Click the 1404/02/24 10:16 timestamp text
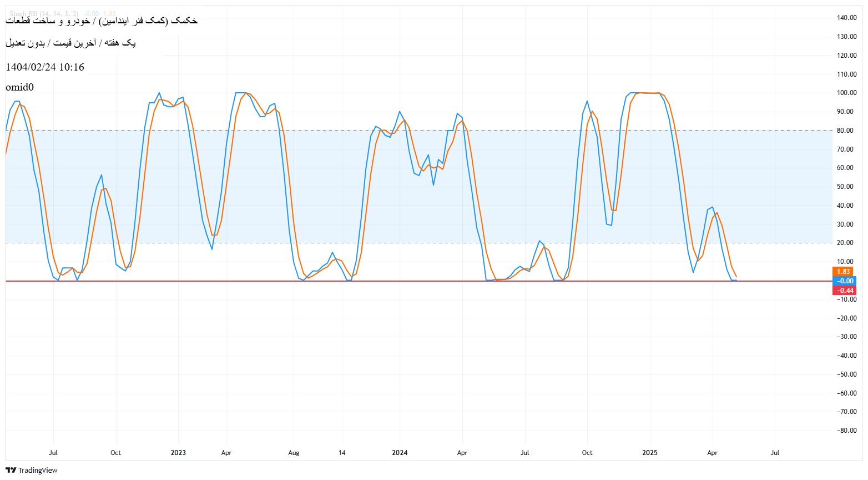Viewport: 868px width, 480px height. click(x=44, y=67)
